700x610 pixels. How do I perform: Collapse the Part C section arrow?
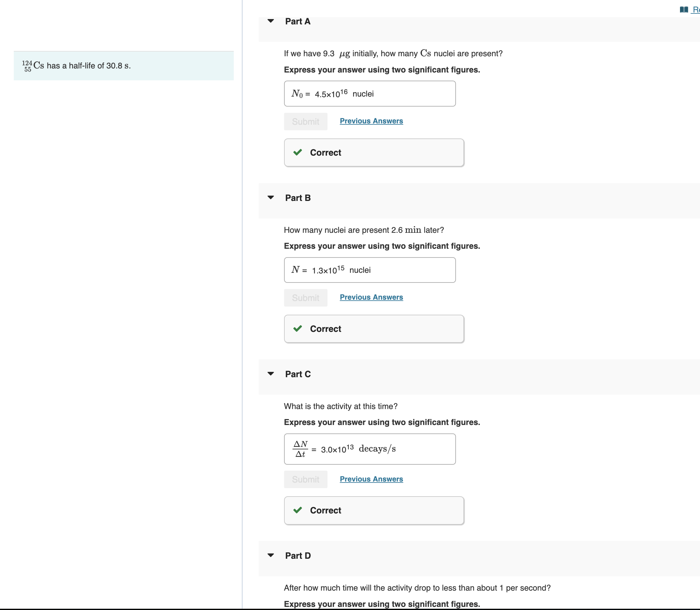(271, 374)
